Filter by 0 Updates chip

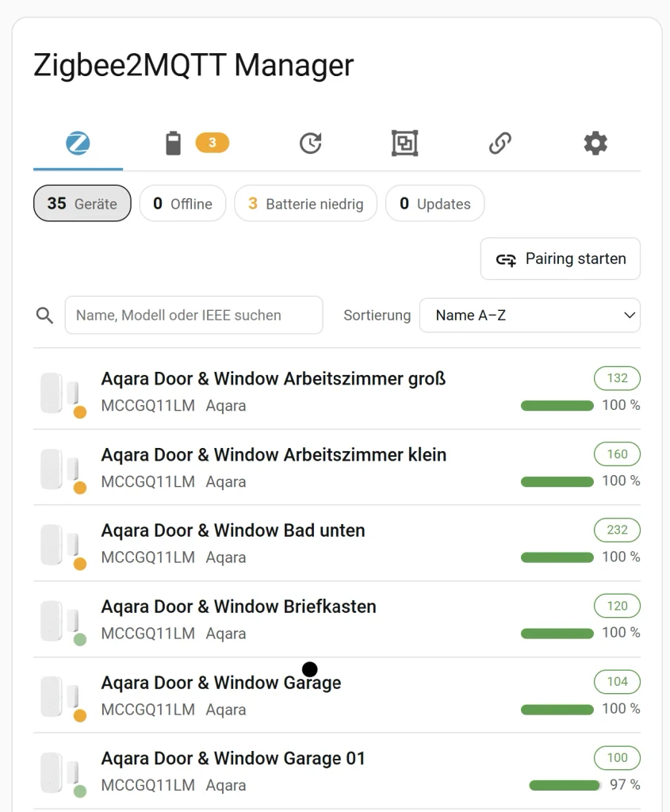tap(435, 204)
